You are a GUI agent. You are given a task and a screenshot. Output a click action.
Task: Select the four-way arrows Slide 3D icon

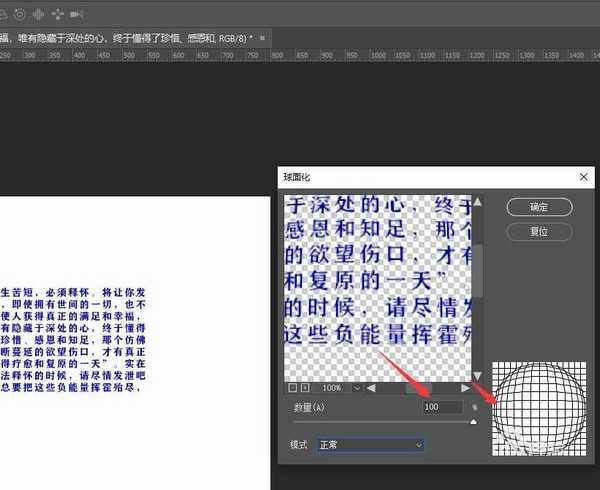click(57, 14)
